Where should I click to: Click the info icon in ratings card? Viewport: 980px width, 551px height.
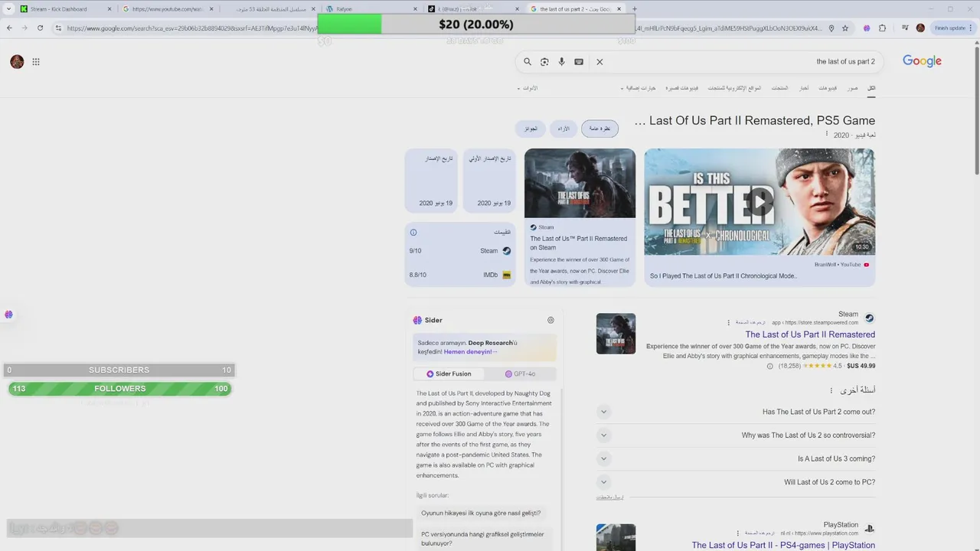coord(413,233)
